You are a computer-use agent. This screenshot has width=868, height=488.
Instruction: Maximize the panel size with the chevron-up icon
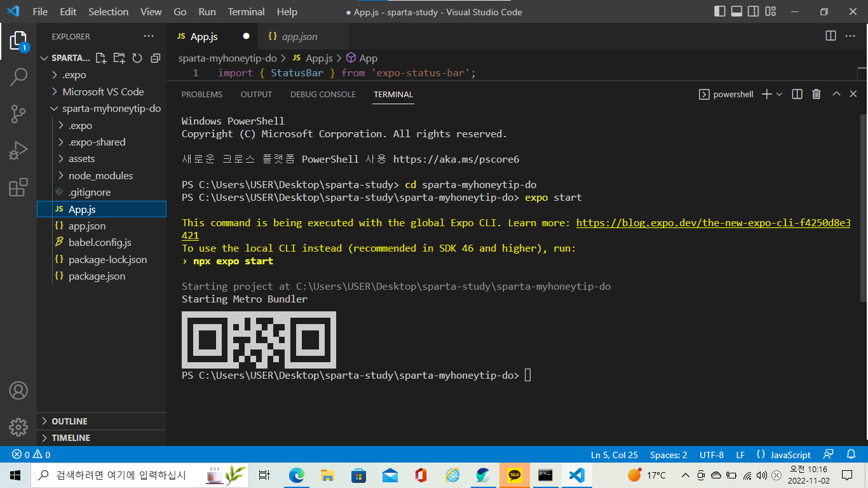(x=836, y=94)
